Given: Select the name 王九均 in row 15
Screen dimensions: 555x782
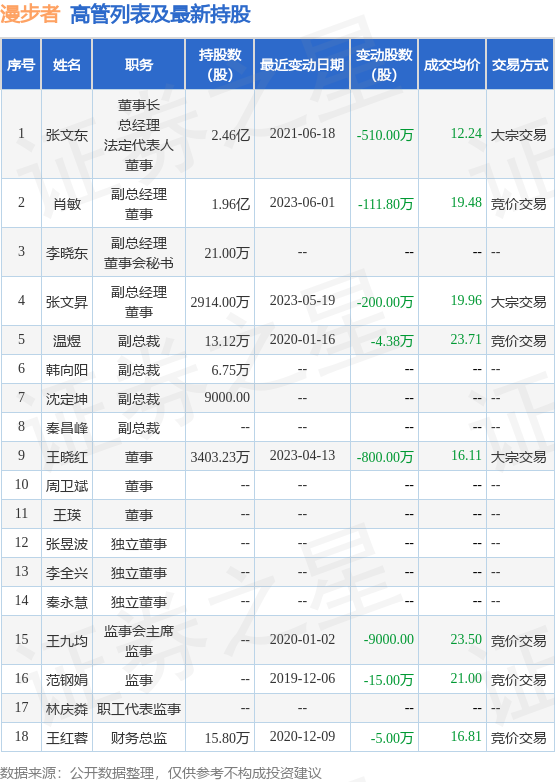Looking at the screenshot, I should pyautogui.click(x=67, y=639).
